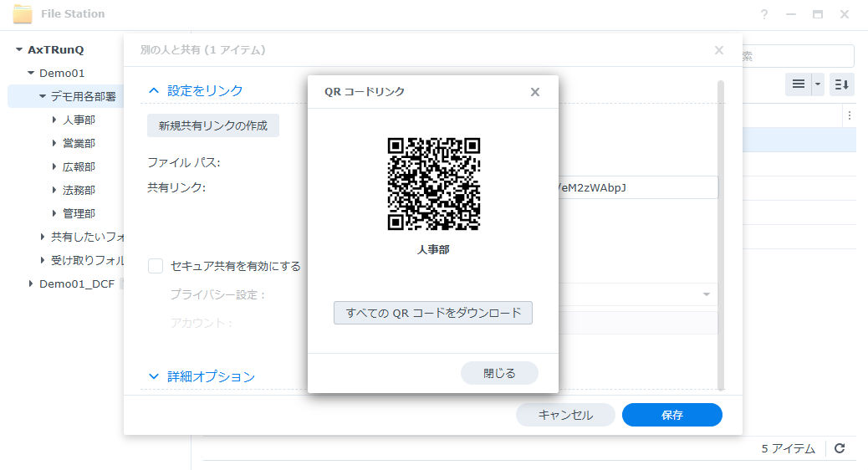This screenshot has width=868, height=470.
Task: Expand the 人事部 folder arrow
Action: point(54,120)
